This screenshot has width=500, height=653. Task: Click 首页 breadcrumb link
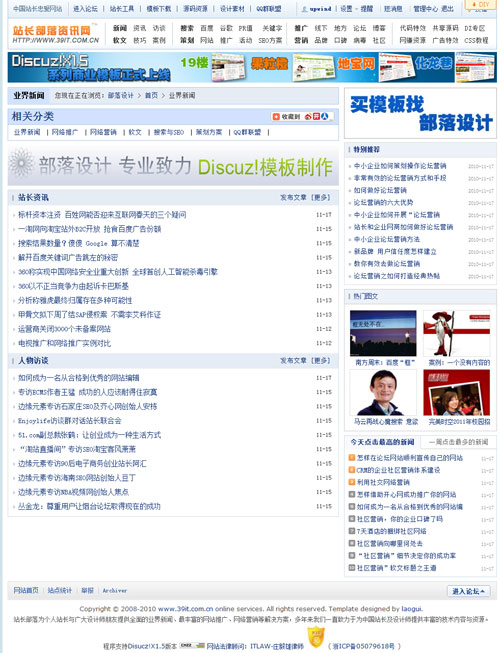point(151,95)
